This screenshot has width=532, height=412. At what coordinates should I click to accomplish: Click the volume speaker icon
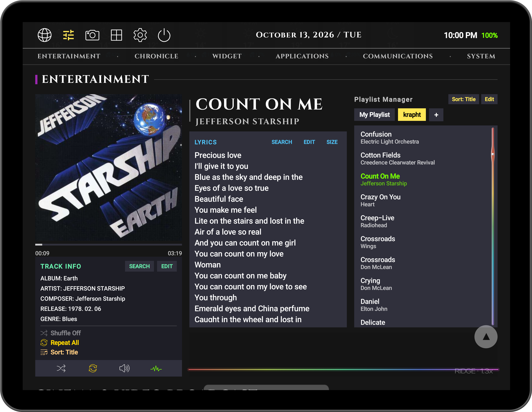pyautogui.click(x=124, y=368)
